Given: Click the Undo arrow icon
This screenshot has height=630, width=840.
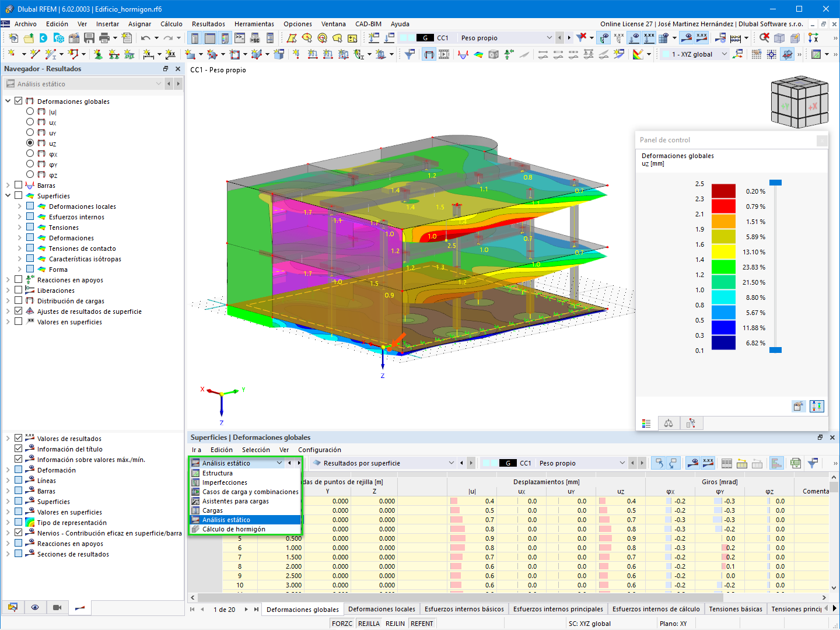Looking at the screenshot, I should tap(145, 38).
